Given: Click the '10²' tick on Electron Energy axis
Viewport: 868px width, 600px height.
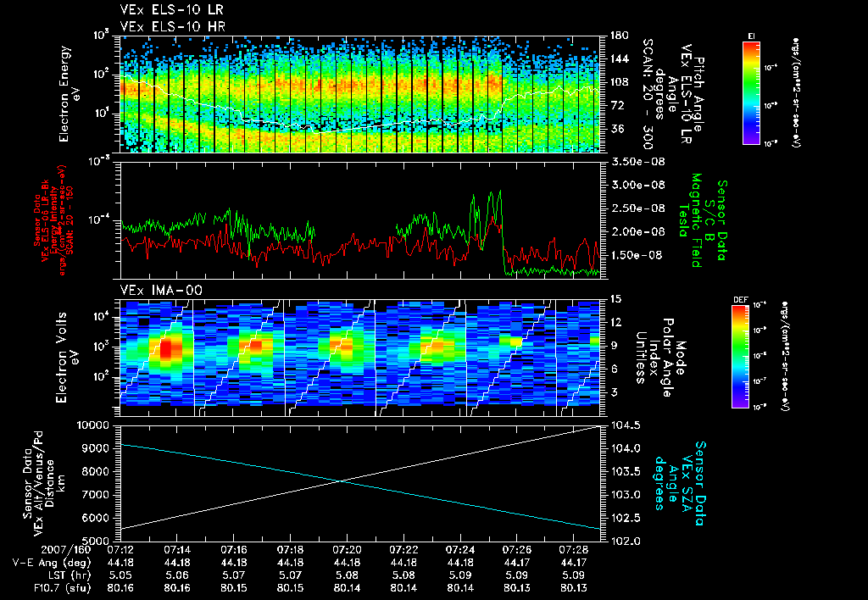Looking at the screenshot, I should click(102, 75).
